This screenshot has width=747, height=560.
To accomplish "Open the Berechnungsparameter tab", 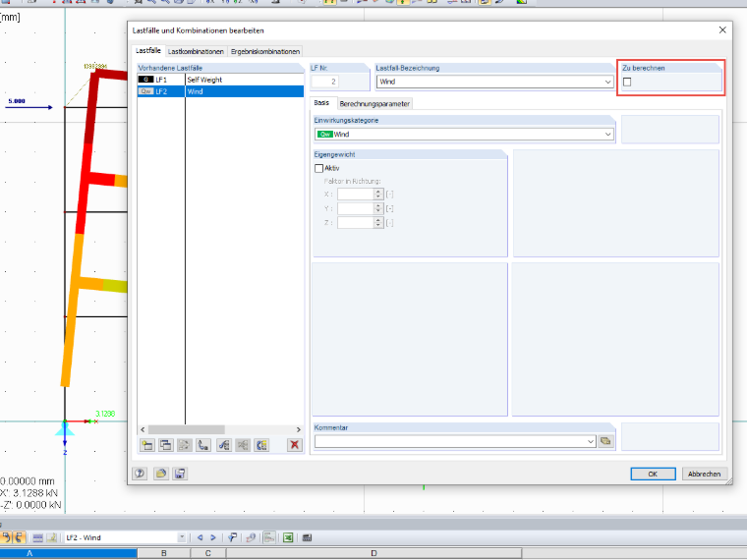I will coord(374,104).
